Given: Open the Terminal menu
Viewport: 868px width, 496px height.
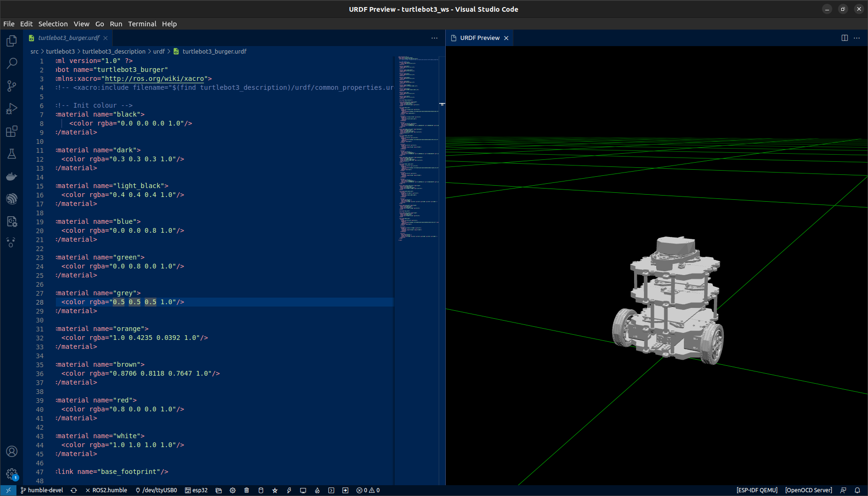Looking at the screenshot, I should [x=142, y=24].
